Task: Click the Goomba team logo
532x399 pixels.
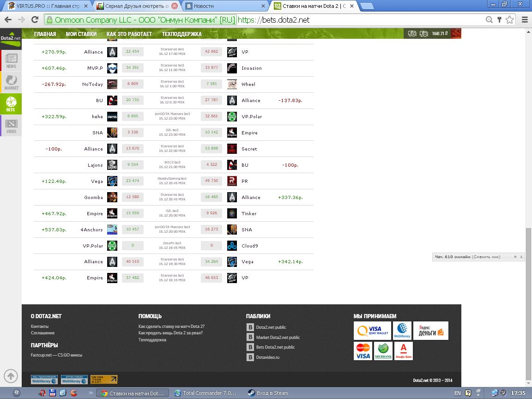Action: tap(112, 197)
